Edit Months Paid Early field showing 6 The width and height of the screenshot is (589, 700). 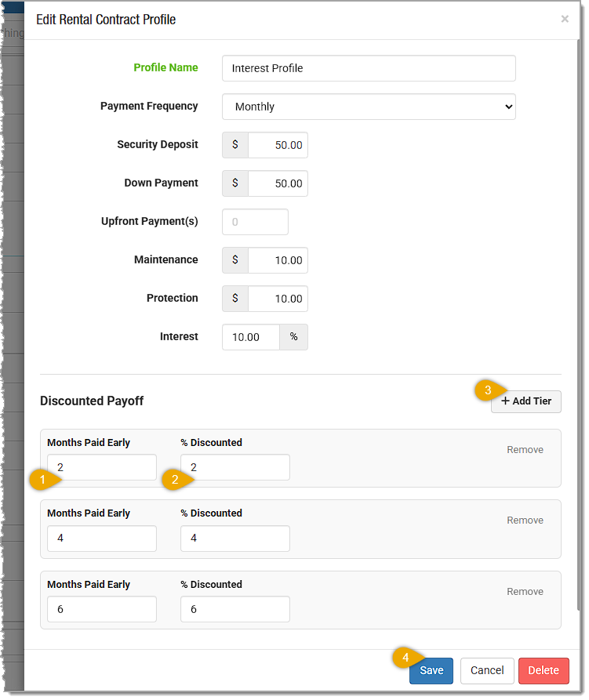coord(102,609)
